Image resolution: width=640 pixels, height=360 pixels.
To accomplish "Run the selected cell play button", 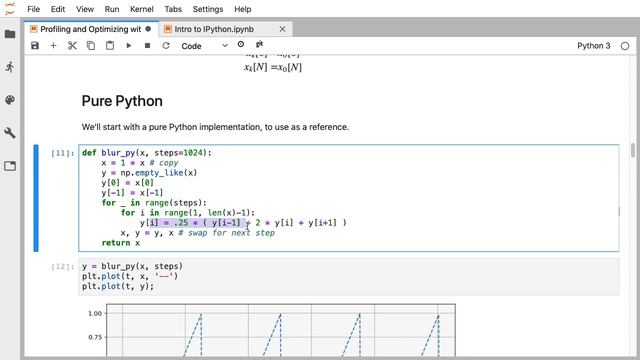I will pos(129,46).
